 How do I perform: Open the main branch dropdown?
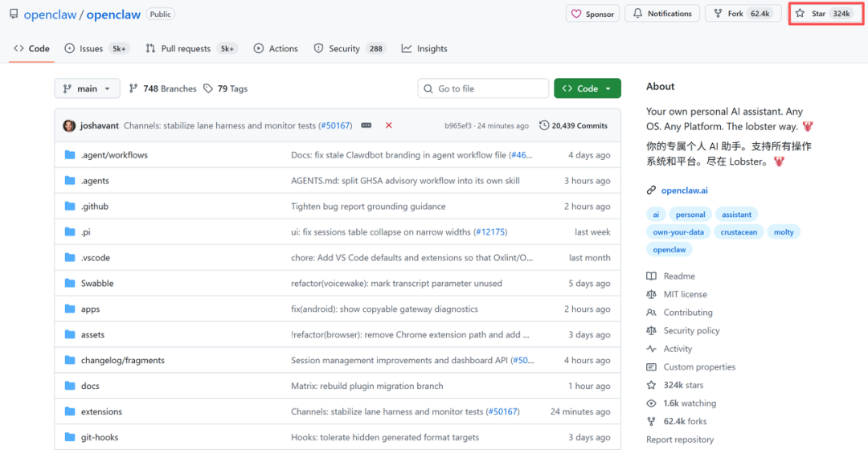(87, 88)
